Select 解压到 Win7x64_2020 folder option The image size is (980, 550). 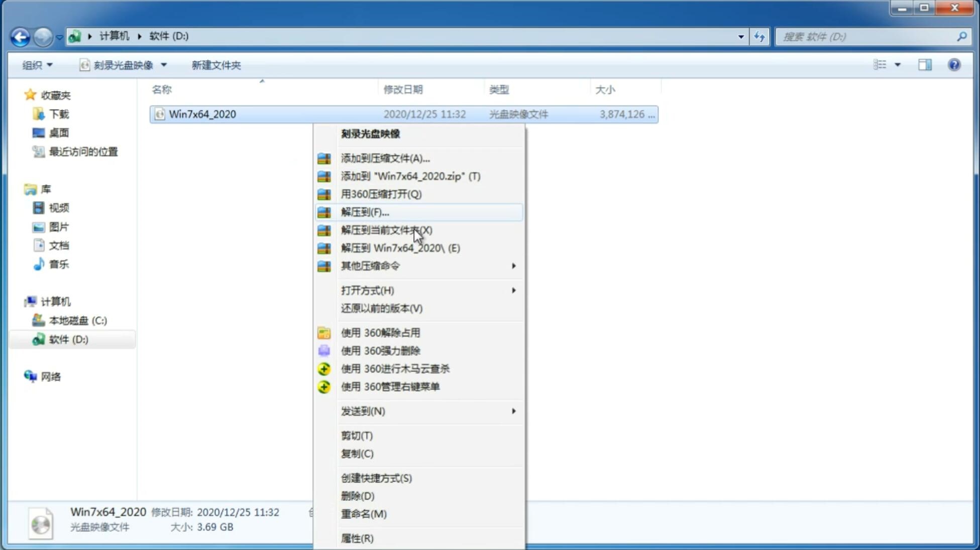401,247
